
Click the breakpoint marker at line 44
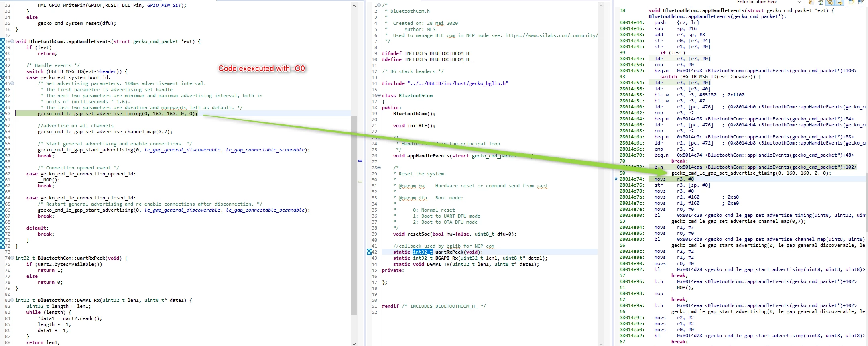point(2,77)
